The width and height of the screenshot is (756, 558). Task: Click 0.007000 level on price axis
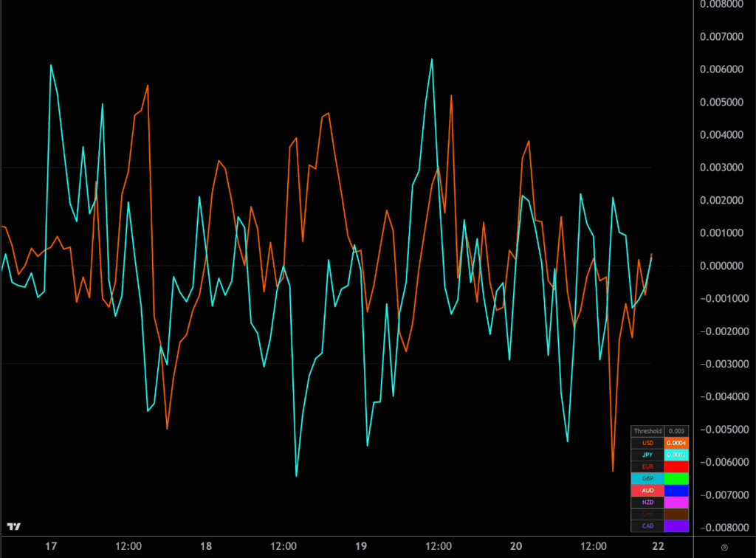[721, 36]
